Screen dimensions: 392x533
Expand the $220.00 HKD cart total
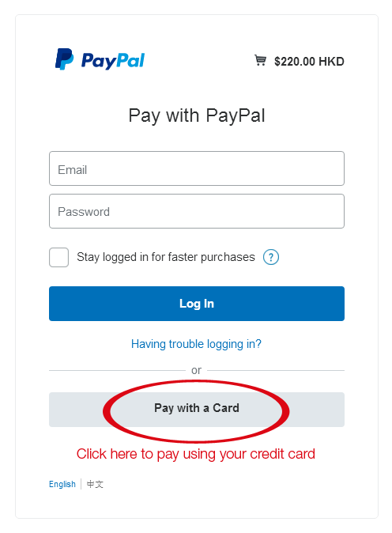pyautogui.click(x=309, y=62)
